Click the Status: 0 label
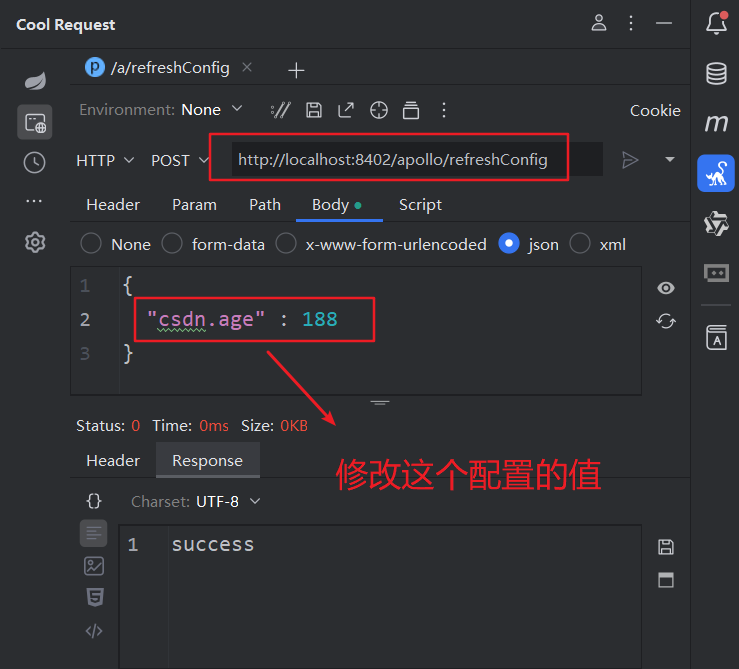739x669 pixels. click(108, 426)
